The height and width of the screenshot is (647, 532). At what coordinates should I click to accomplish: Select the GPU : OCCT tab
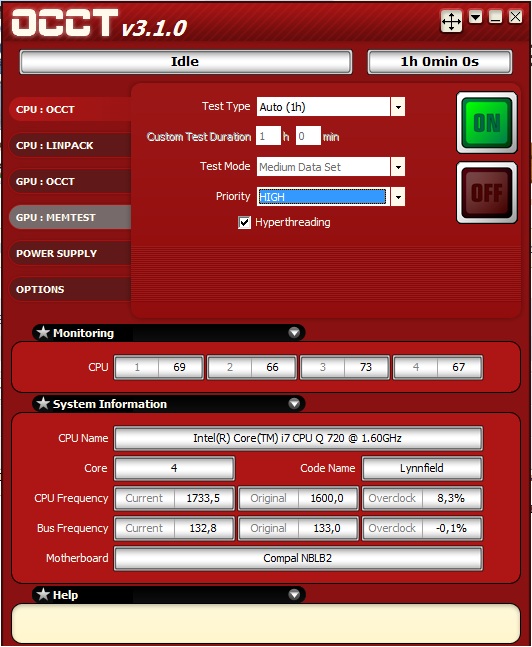[70, 181]
